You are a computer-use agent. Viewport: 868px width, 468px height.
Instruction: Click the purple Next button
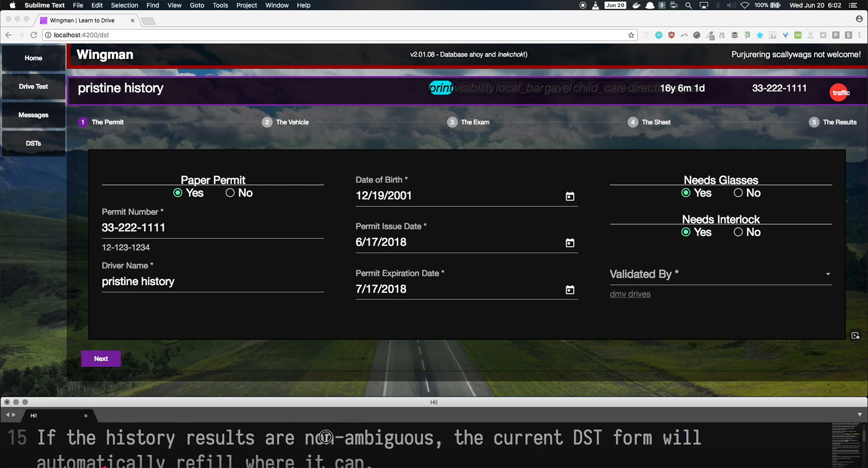pyautogui.click(x=101, y=359)
